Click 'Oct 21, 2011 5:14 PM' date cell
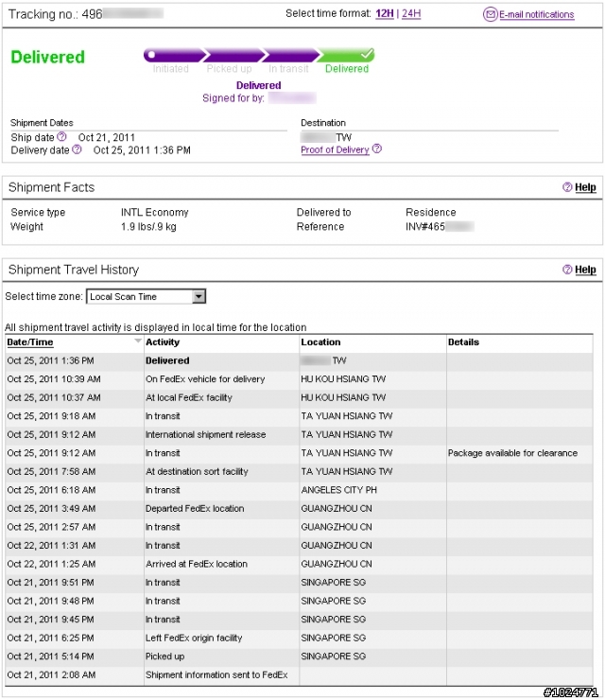This screenshot has width=605, height=700. point(50,656)
